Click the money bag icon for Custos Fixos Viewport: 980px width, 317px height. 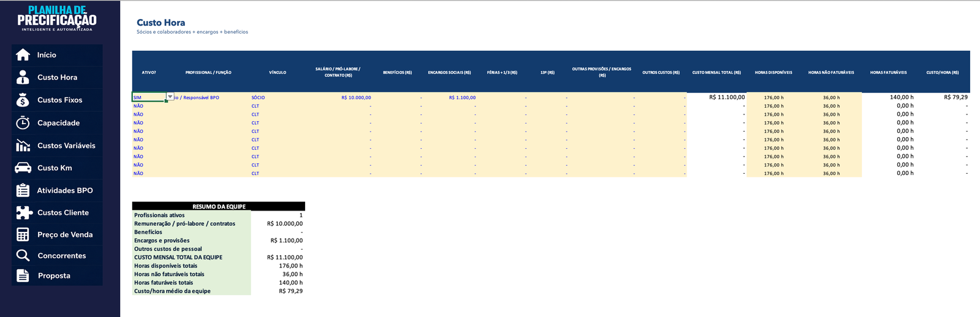tap(23, 100)
